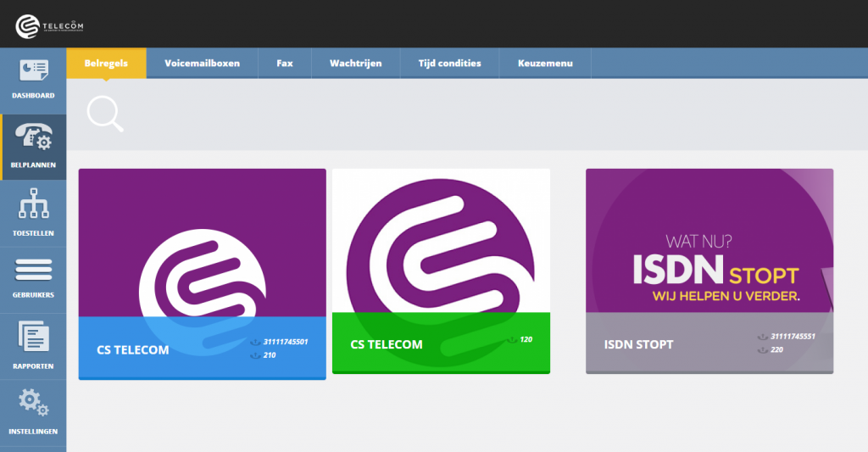Click the INSTELLINGEN label in sidebar

coord(33,432)
